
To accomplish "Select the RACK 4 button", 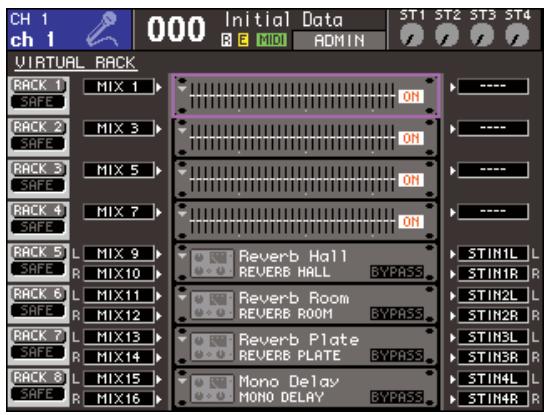I will pos(38,211).
